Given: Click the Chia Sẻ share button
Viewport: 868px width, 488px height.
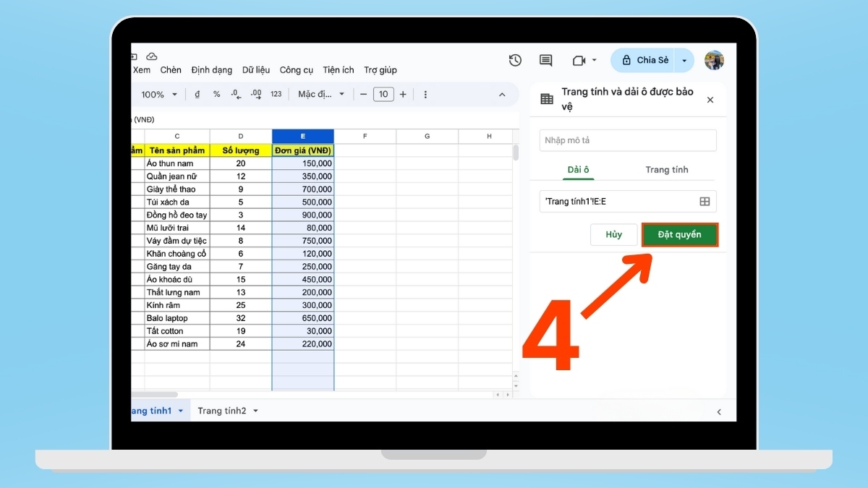Looking at the screenshot, I should pos(643,61).
